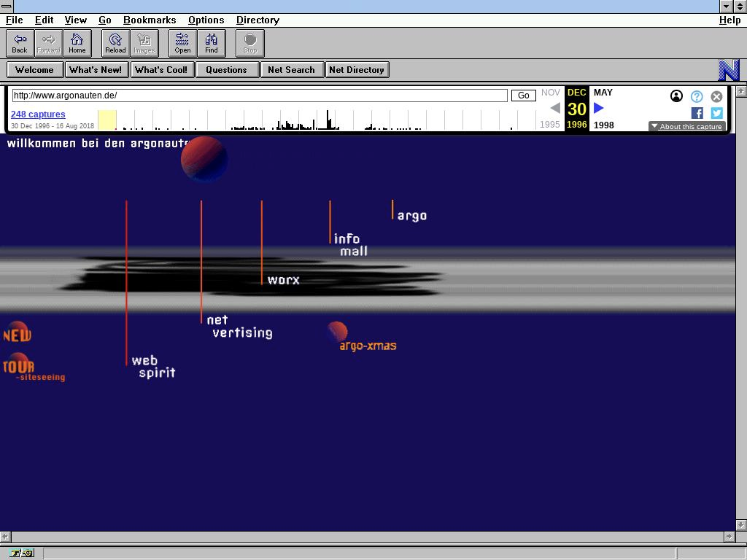Click the Go button beside URL
Viewport: 747px width, 560px height.
pyautogui.click(x=523, y=96)
